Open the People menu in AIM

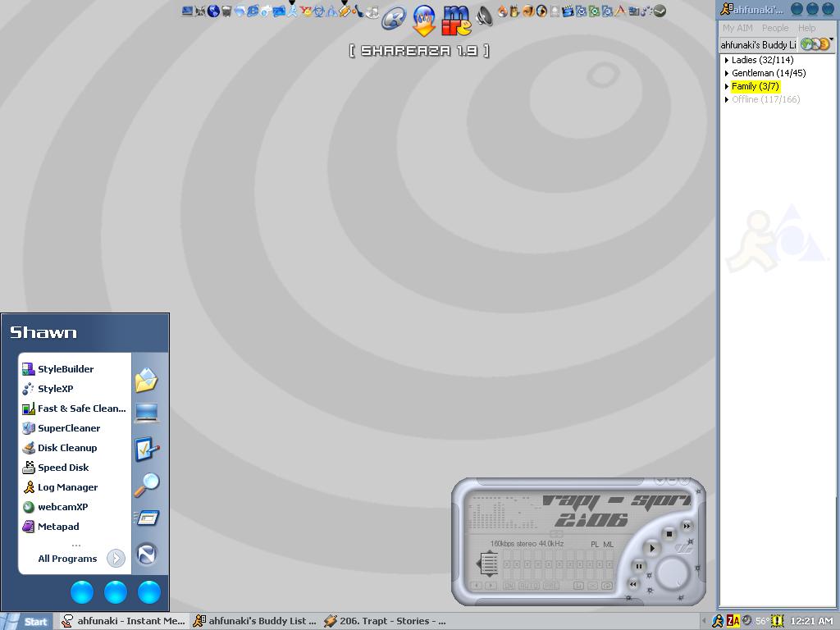point(774,28)
